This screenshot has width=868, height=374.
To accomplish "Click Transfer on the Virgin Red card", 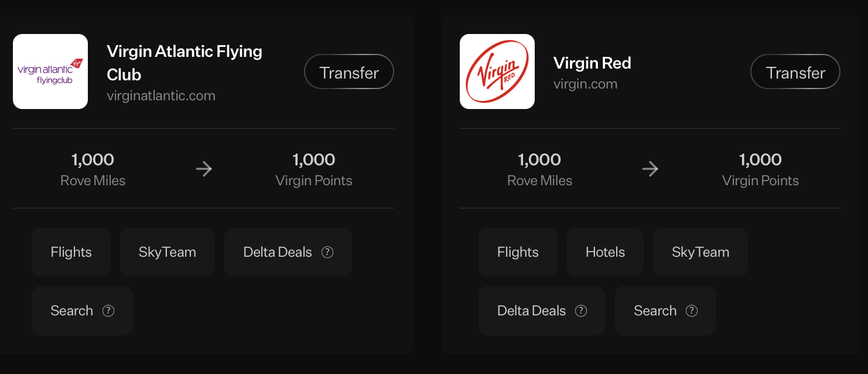I will point(795,72).
